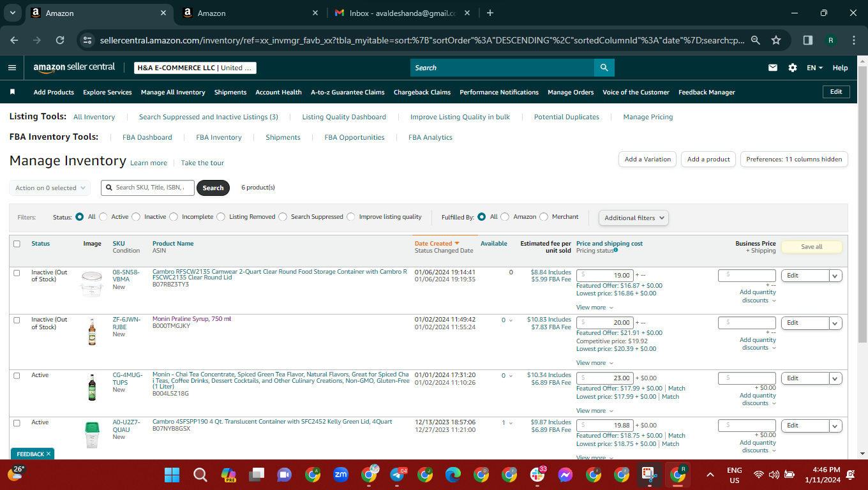Viewport: 868px width, 490px height.
Task: Tick the checkbox for Monin Praline Syrup row
Action: point(17,320)
